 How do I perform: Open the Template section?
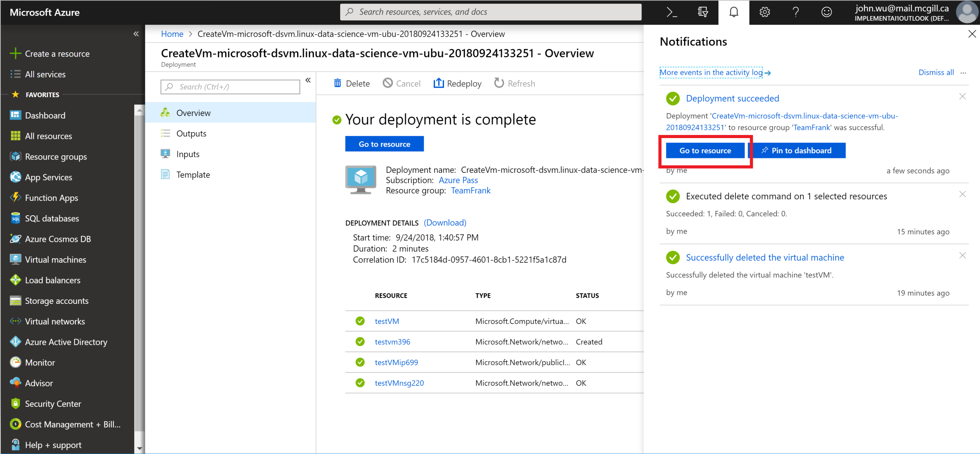193,174
